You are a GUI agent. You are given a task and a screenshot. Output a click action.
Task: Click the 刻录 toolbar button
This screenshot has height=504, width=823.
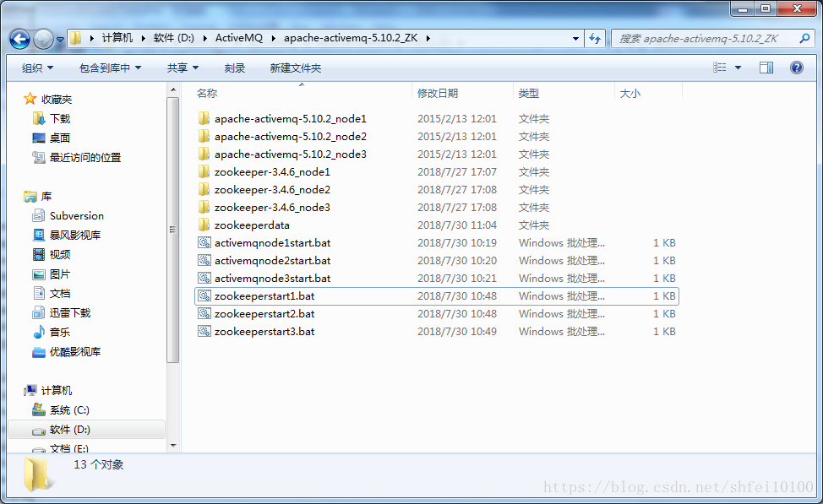pos(235,68)
